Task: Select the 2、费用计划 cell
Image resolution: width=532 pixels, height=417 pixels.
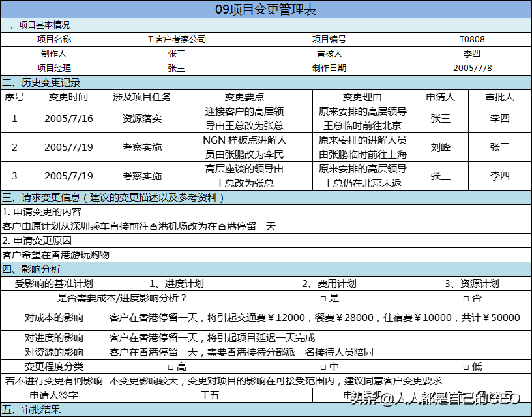Action: click(329, 283)
